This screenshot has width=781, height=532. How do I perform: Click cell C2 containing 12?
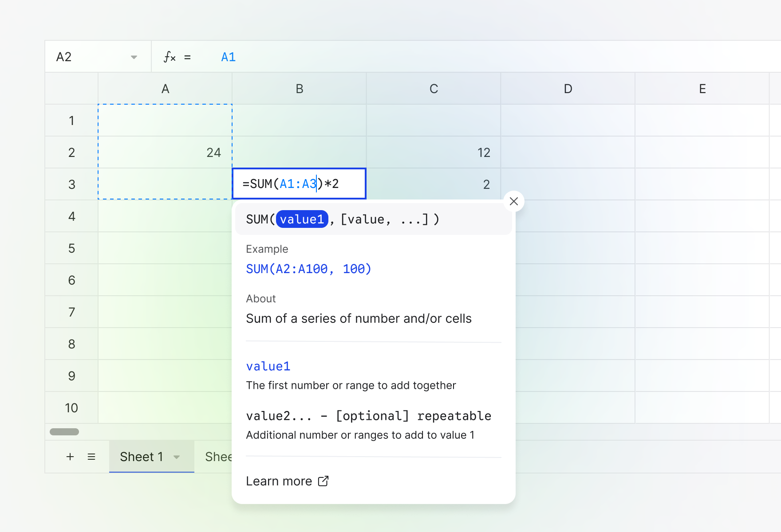[x=434, y=153]
